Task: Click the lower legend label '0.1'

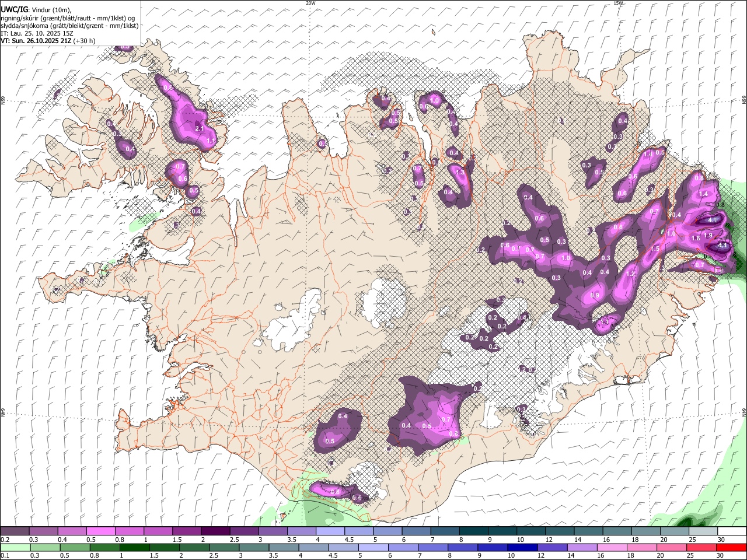Action: coord(5,556)
